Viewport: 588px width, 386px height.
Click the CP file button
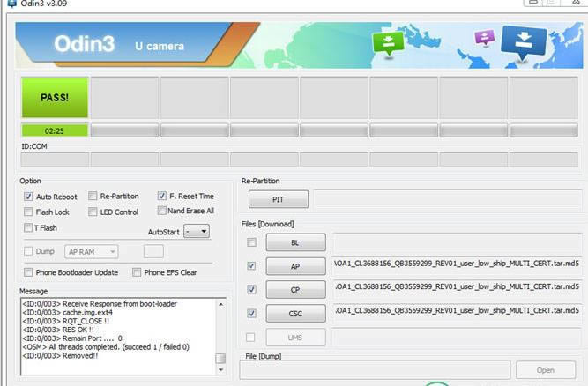coord(295,289)
